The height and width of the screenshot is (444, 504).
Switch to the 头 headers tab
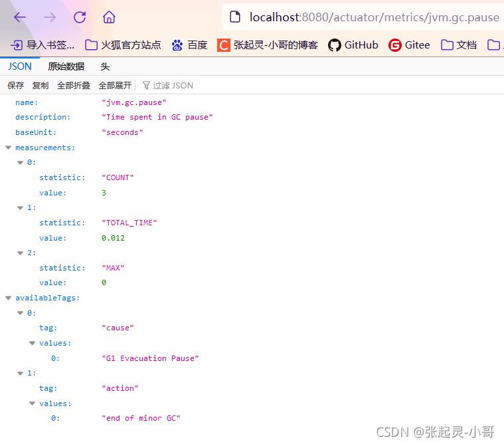coord(105,66)
